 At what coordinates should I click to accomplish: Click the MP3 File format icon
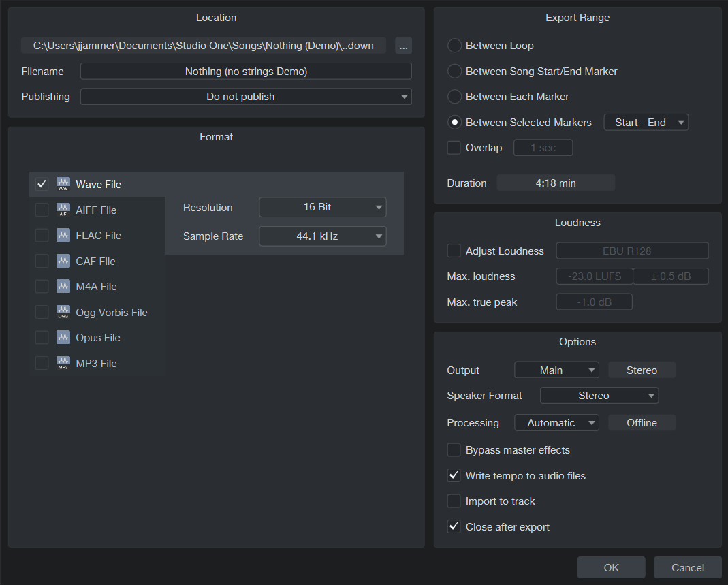pyautogui.click(x=63, y=362)
